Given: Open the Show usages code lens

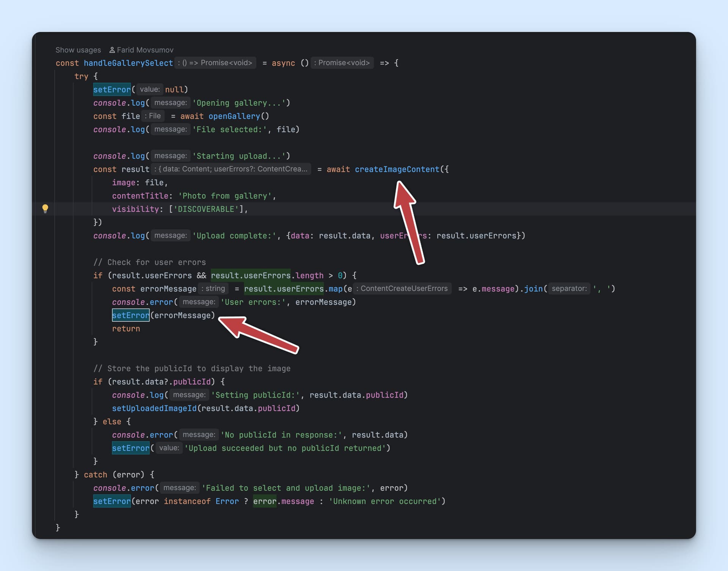Looking at the screenshot, I should 78,50.
